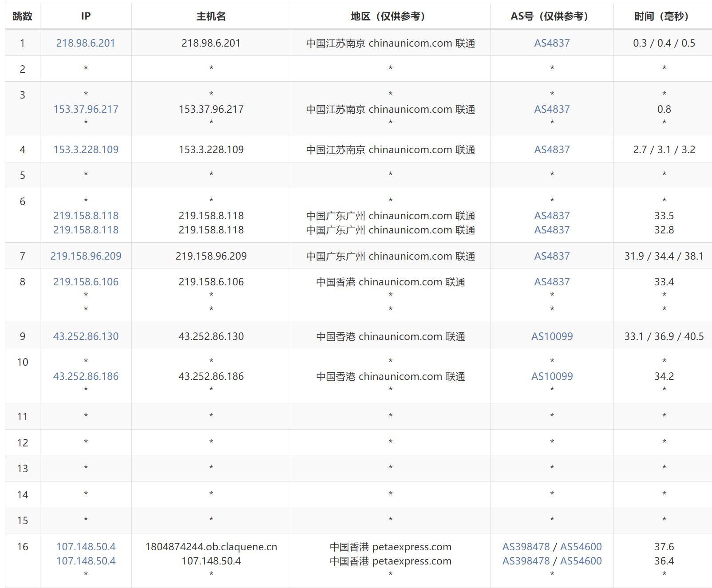Click AS4837 link in hop 8 row
Viewport: 712px width, 588px height.
[x=552, y=282]
